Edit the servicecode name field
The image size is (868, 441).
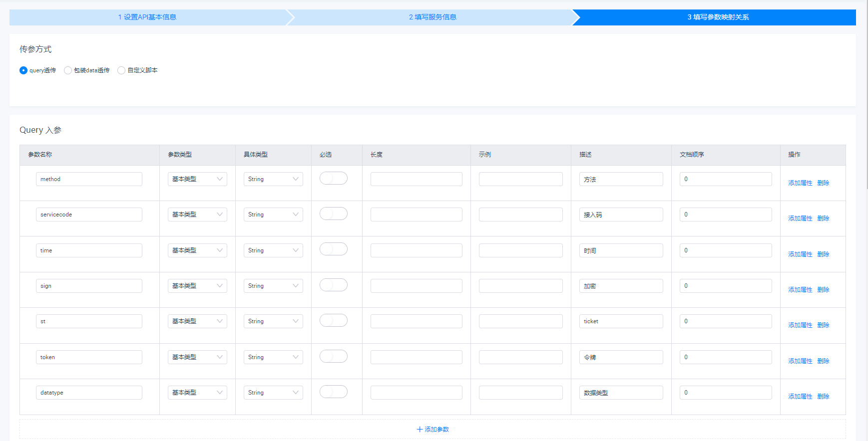click(89, 215)
